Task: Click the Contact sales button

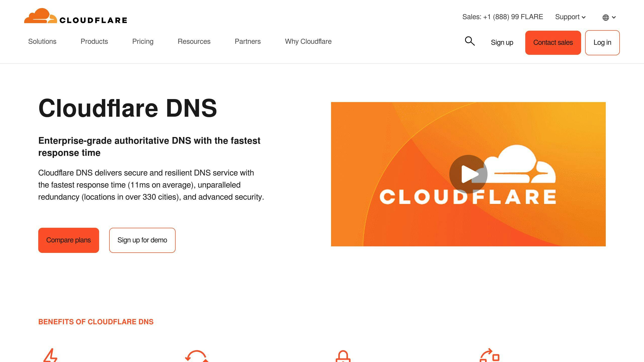Action: [553, 42]
